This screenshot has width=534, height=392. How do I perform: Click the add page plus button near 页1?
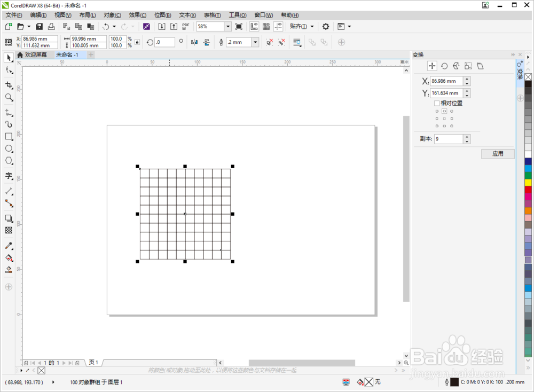point(77,362)
